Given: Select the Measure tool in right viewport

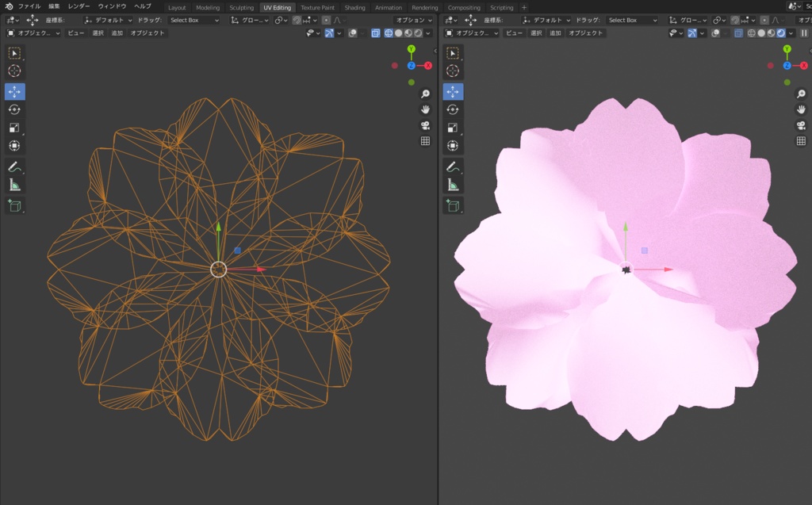Looking at the screenshot, I should 454,186.
